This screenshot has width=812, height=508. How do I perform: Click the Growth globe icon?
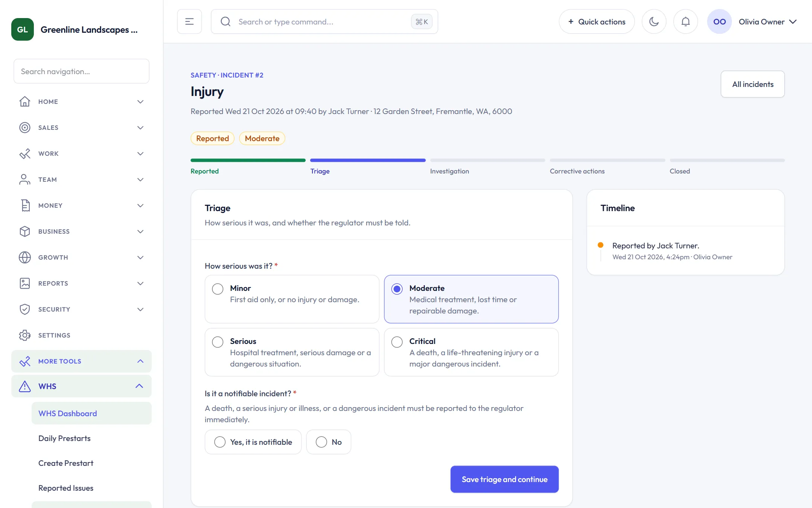click(x=25, y=257)
